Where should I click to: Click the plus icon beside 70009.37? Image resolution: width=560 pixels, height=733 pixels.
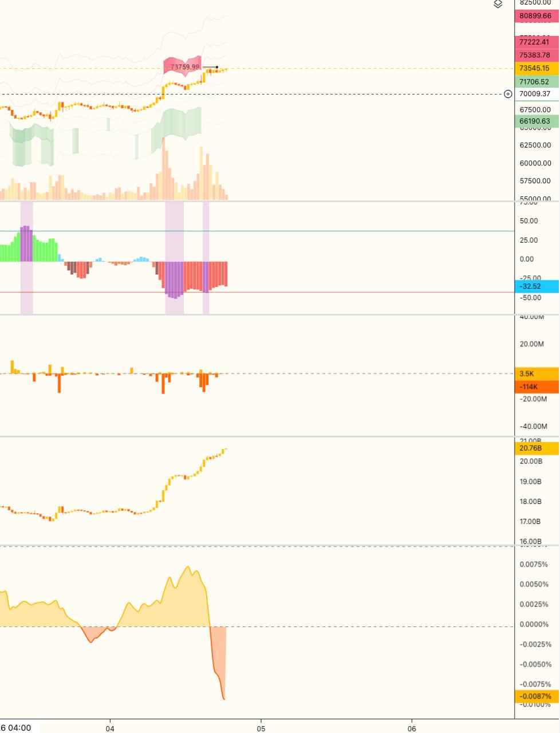coord(508,94)
